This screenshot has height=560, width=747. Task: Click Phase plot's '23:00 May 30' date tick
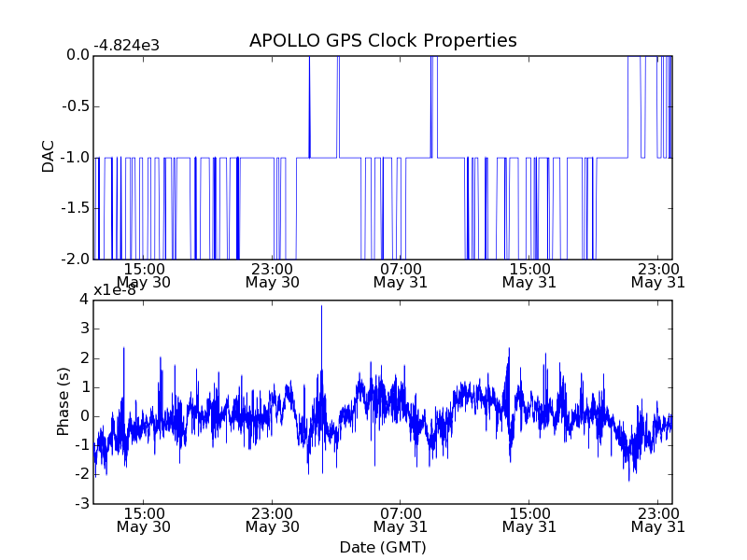tap(272, 520)
